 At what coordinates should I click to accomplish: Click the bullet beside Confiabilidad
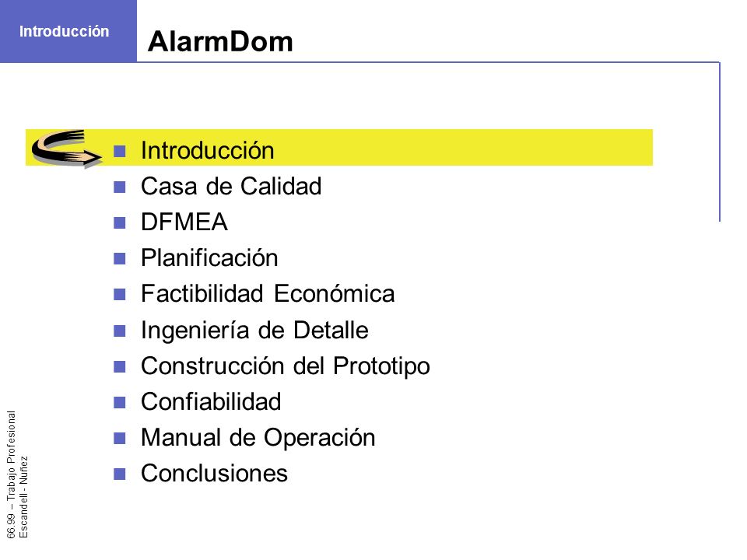120,402
